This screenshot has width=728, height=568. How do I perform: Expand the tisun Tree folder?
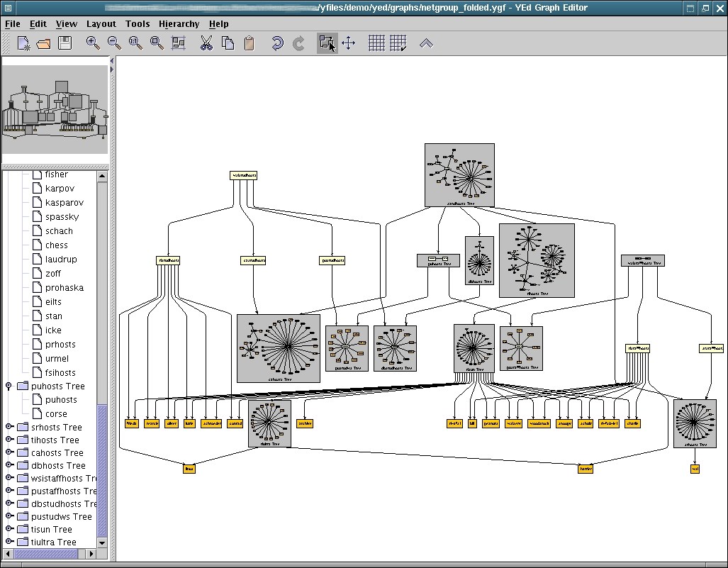(9, 529)
